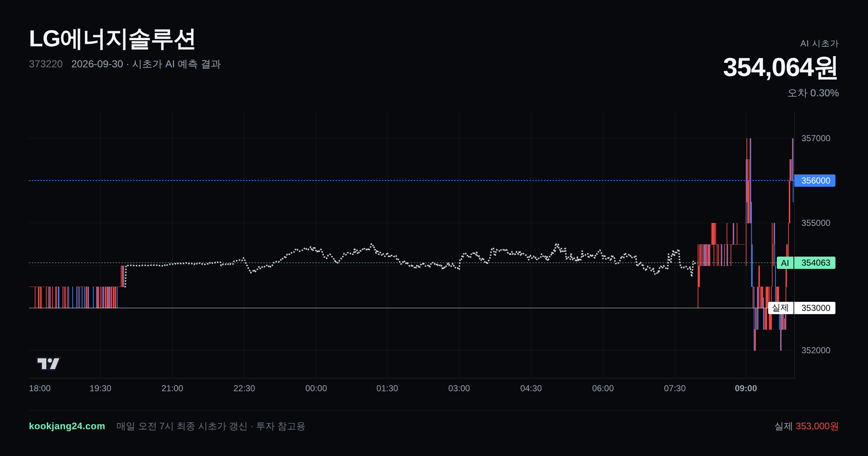Screen dimensions: 868x456
Task: Click the footer note 매일 오전 7시 최종 시초가 갱신
Action: [x=182, y=426]
